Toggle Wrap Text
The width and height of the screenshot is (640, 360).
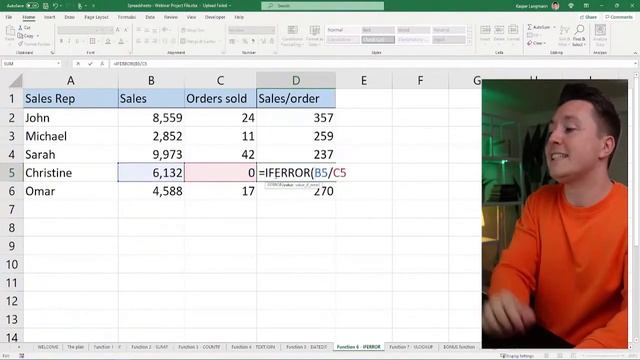pos(192,30)
